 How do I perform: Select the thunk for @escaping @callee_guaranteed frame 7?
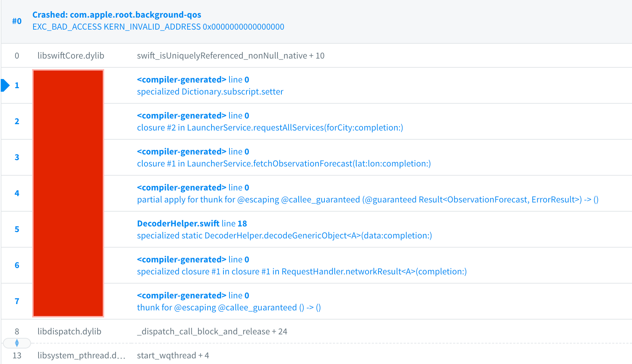(229, 308)
